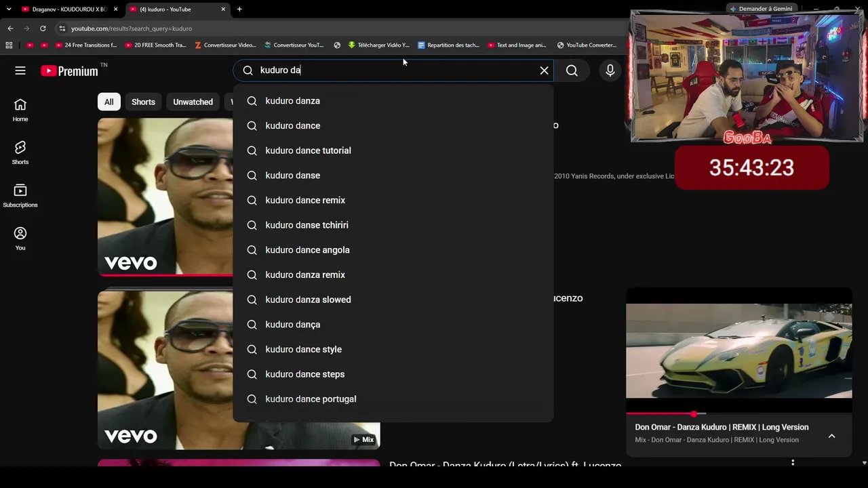The height and width of the screenshot is (488, 868).
Task: Open "Don Omar - Danza Kuduro | REMIX" miniplayer title
Action: pos(722,427)
